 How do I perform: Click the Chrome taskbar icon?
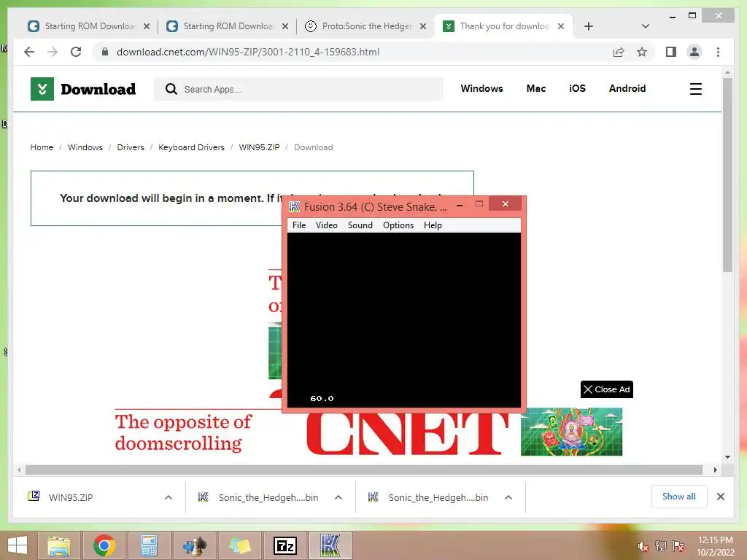point(104,545)
